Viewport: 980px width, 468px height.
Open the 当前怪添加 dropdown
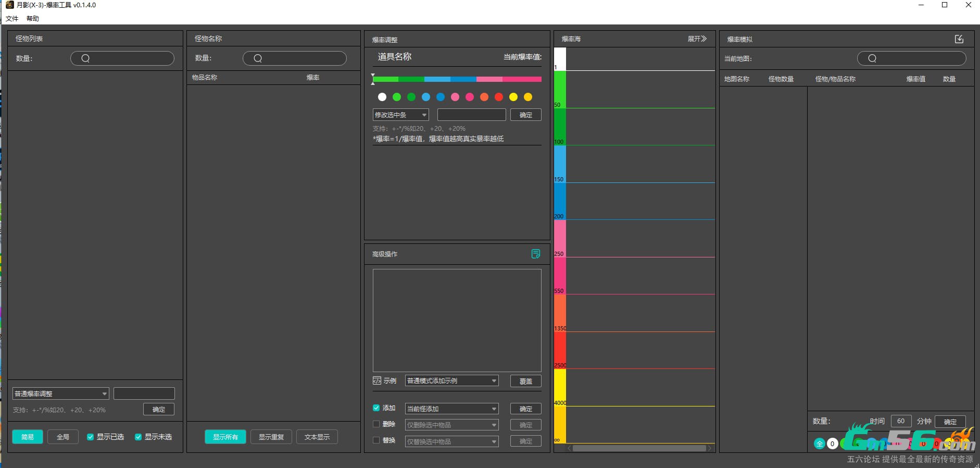[452, 409]
